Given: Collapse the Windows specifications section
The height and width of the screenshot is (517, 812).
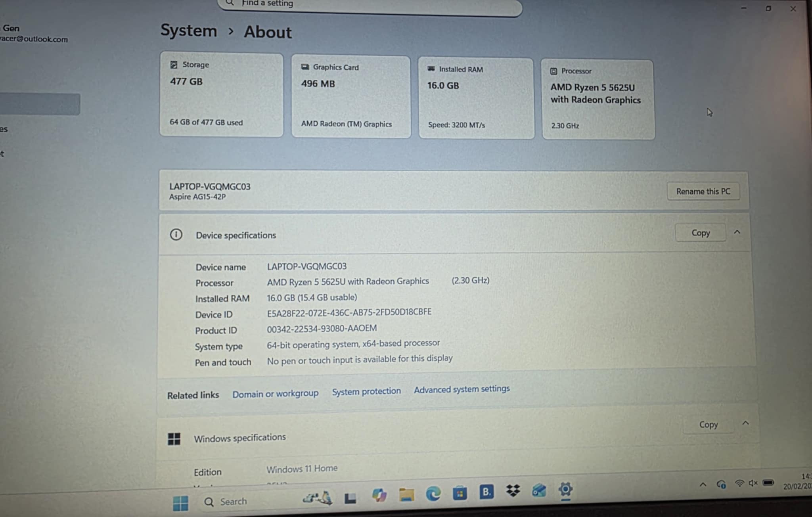Looking at the screenshot, I should pyautogui.click(x=745, y=423).
